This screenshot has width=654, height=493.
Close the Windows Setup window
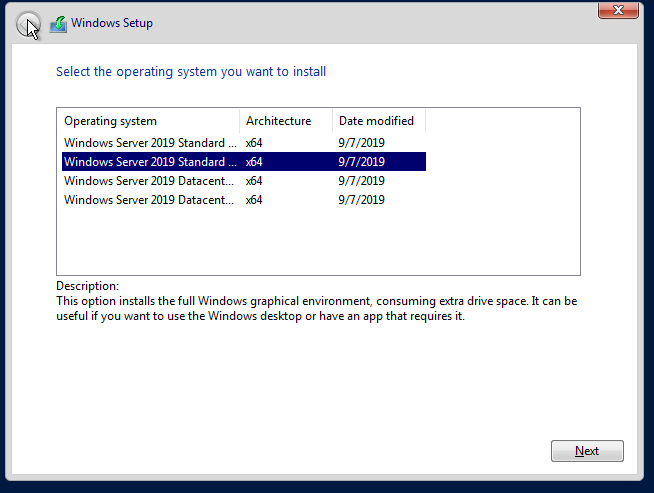(618, 10)
